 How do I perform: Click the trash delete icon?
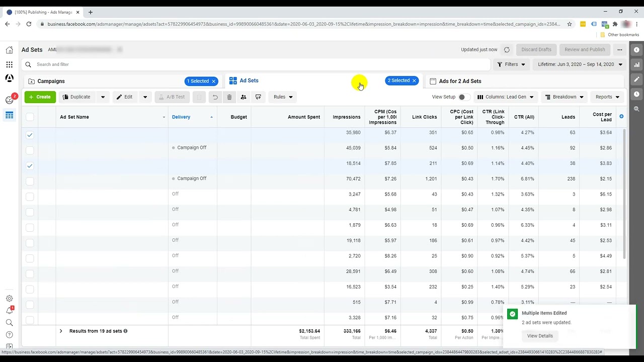pos(229,97)
